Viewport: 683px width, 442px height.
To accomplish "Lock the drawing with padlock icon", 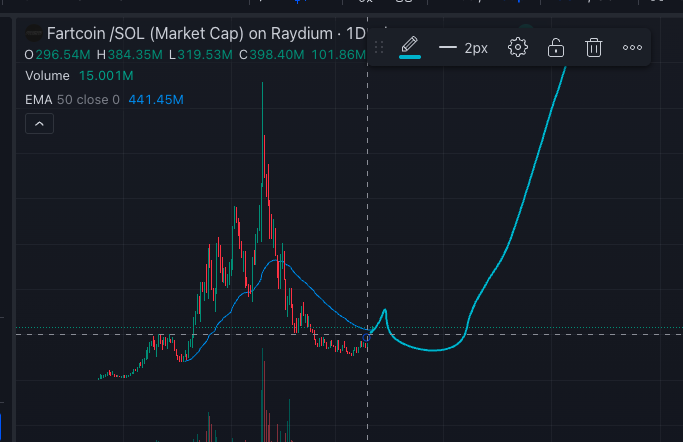I will (555, 47).
